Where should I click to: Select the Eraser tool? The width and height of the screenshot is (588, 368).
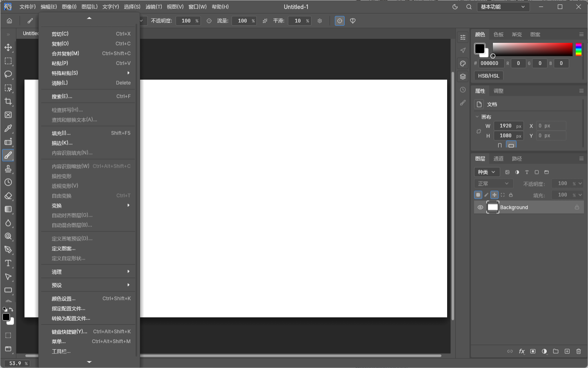pyautogui.click(x=8, y=196)
